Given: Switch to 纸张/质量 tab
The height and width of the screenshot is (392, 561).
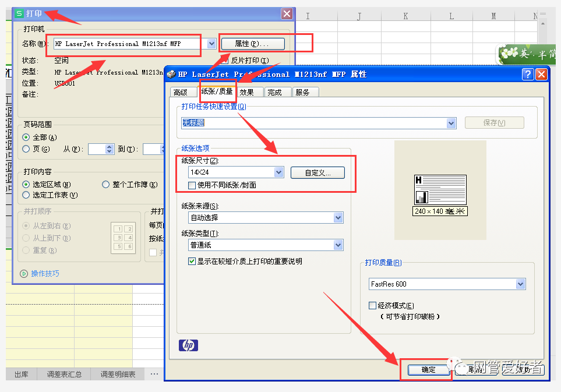Looking at the screenshot, I should [x=217, y=91].
